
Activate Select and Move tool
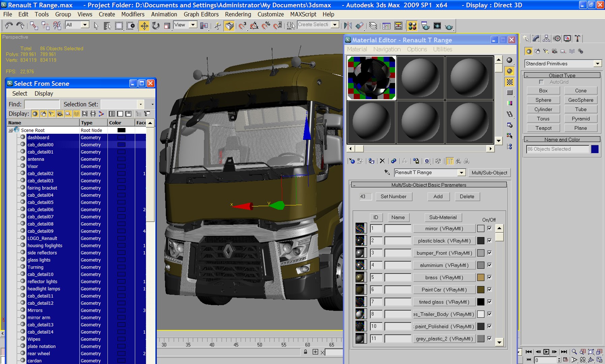pyautogui.click(x=144, y=26)
